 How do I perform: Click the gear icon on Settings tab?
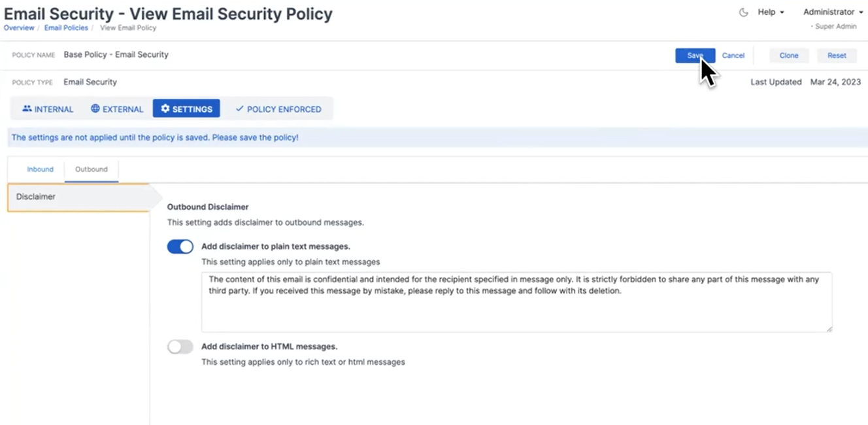click(x=165, y=109)
